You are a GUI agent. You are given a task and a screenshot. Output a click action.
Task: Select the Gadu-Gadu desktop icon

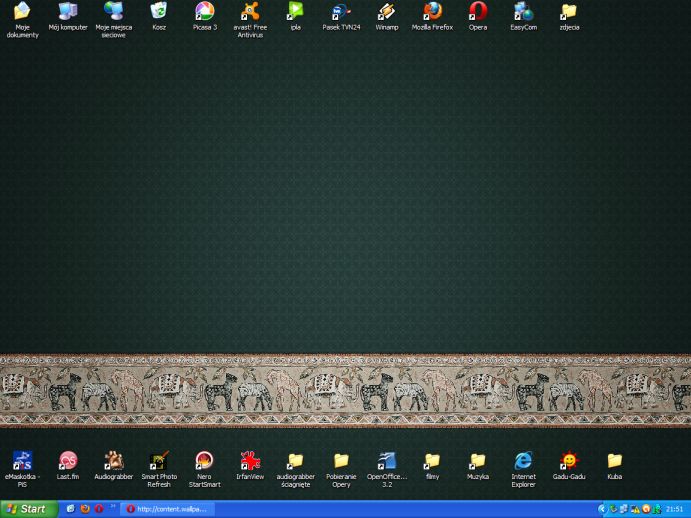[x=569, y=461]
